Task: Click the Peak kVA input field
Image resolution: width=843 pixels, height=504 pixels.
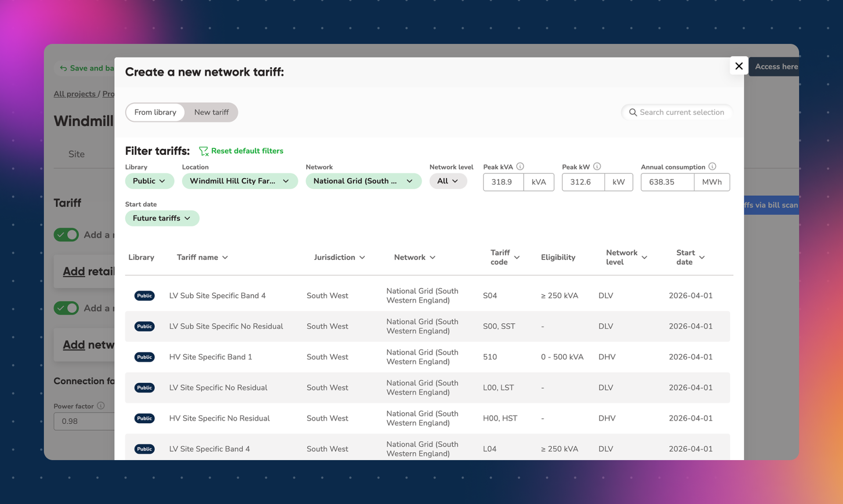Action: [503, 182]
